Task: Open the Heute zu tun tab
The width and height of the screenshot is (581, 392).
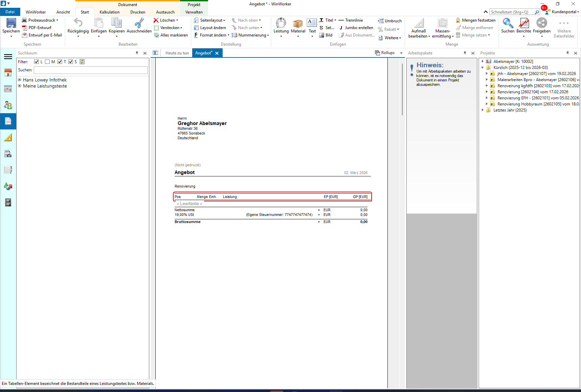Action: (177, 53)
